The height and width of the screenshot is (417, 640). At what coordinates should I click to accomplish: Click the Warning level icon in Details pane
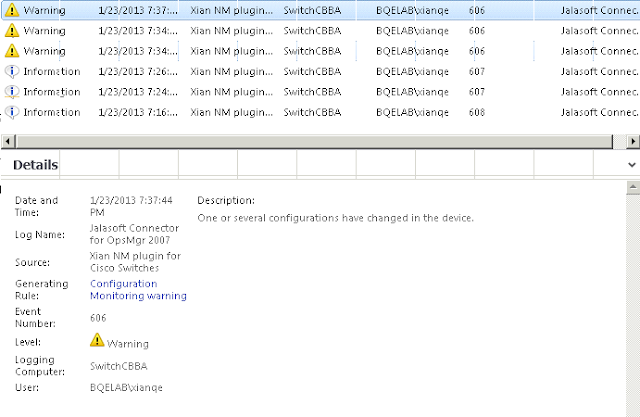(x=97, y=340)
